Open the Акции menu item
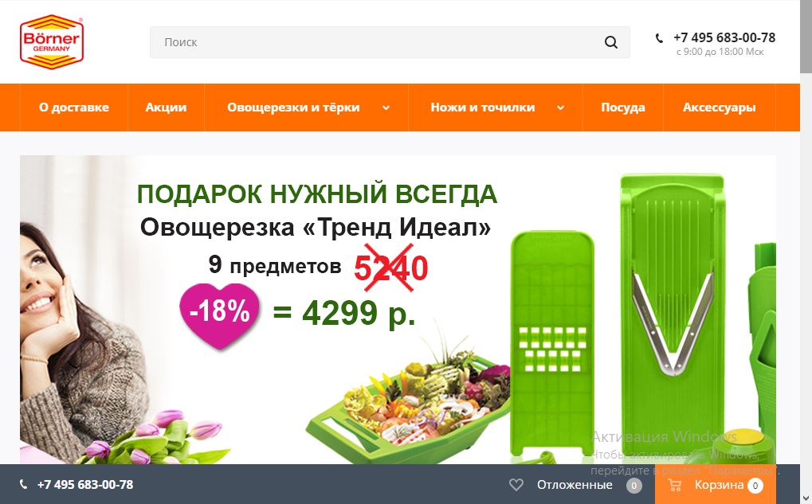 coord(166,107)
